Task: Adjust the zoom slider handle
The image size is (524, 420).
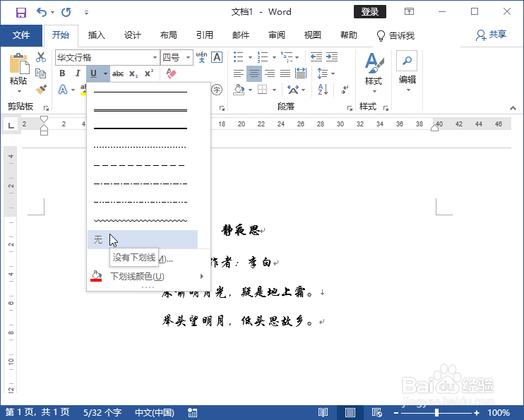Action: (436, 413)
